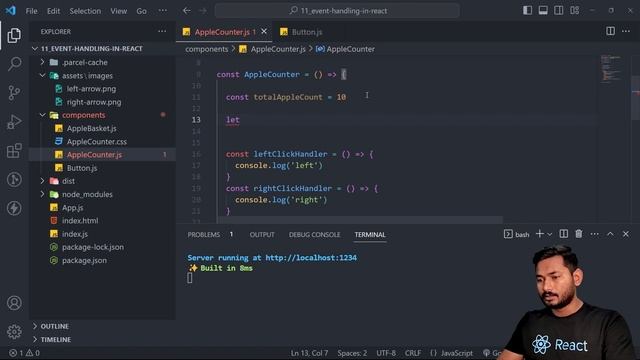The height and width of the screenshot is (360, 640).
Task: Open AppleBasket.js file
Action: point(91,128)
